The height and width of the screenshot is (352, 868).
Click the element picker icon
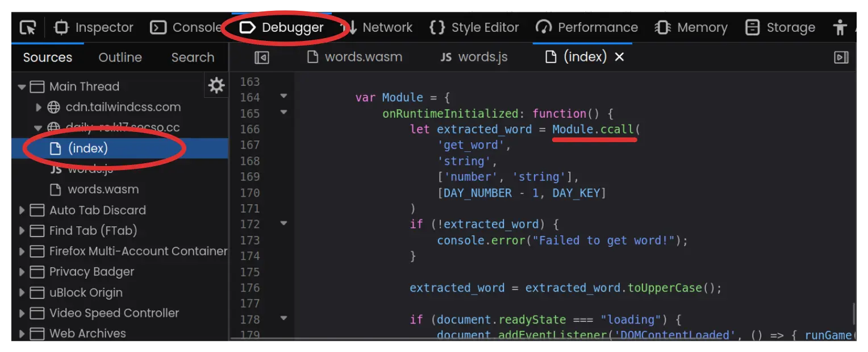click(x=27, y=27)
